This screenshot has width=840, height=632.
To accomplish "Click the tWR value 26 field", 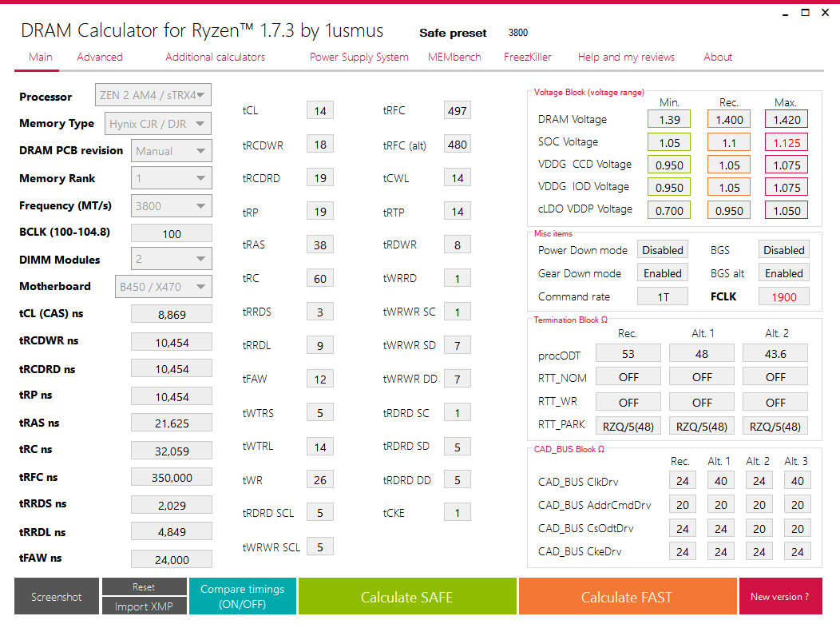I will (320, 479).
